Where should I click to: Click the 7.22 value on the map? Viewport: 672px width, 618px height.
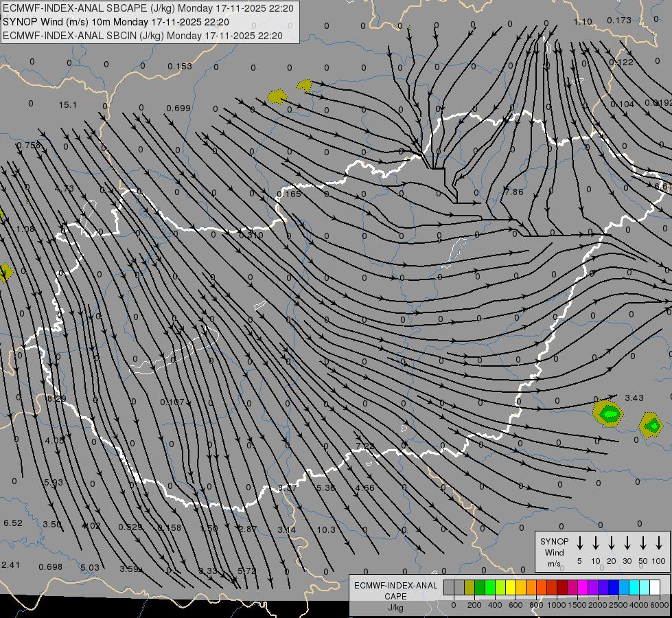point(365,446)
